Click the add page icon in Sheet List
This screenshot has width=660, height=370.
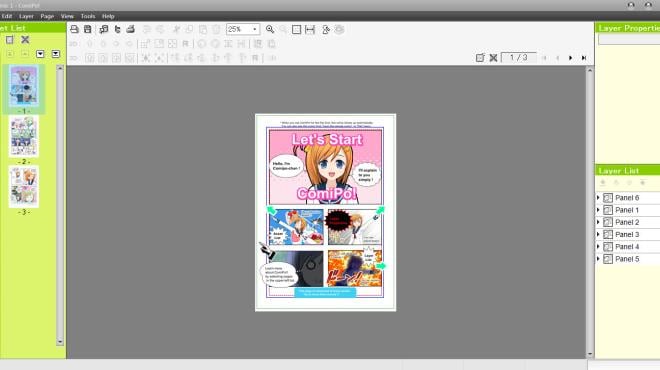[x=9, y=40]
